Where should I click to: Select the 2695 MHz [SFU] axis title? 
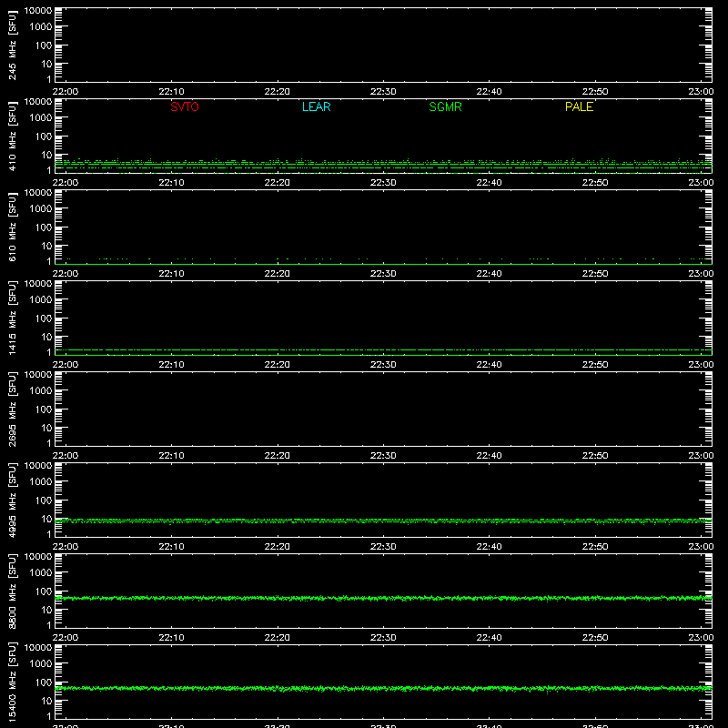pos(12,409)
